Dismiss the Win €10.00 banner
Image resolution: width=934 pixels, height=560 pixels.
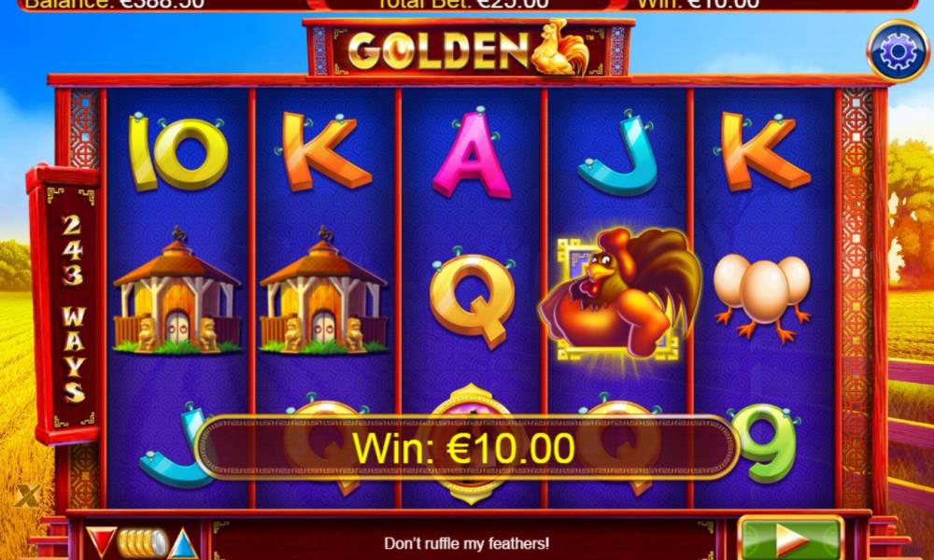coord(467,447)
